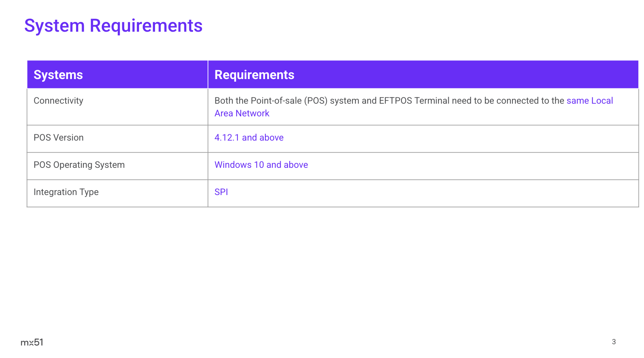644x358 pixels.
Task: Select the Systems column header
Action: [x=58, y=75]
